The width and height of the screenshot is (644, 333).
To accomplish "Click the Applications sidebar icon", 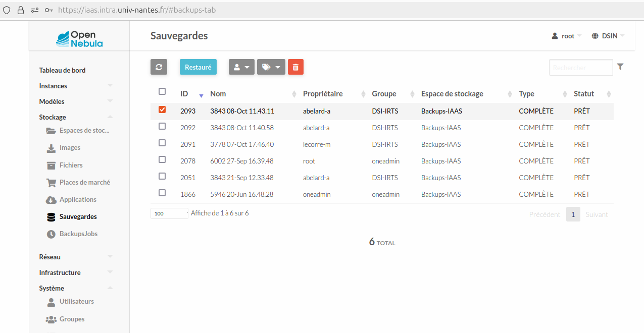I will 51,199.
